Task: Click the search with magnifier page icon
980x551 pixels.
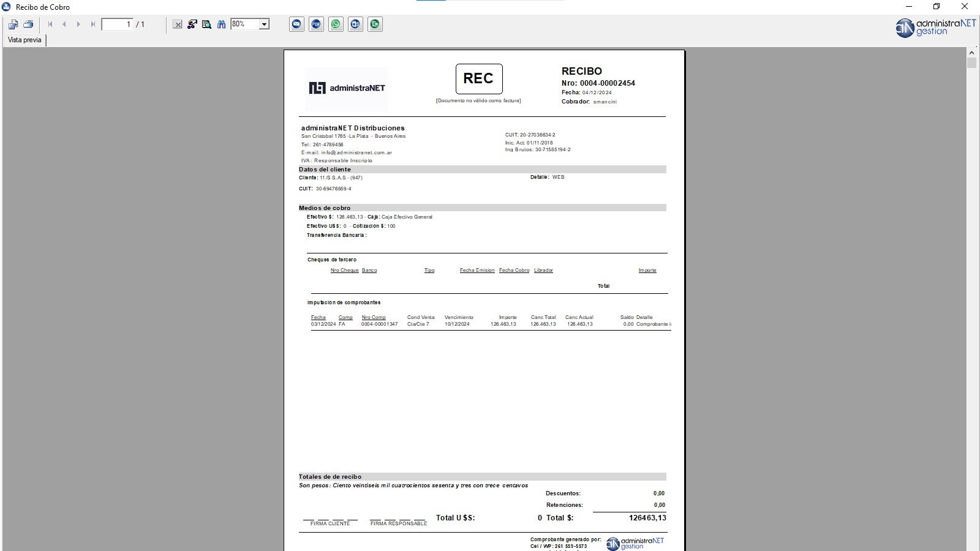Action: click(x=206, y=24)
